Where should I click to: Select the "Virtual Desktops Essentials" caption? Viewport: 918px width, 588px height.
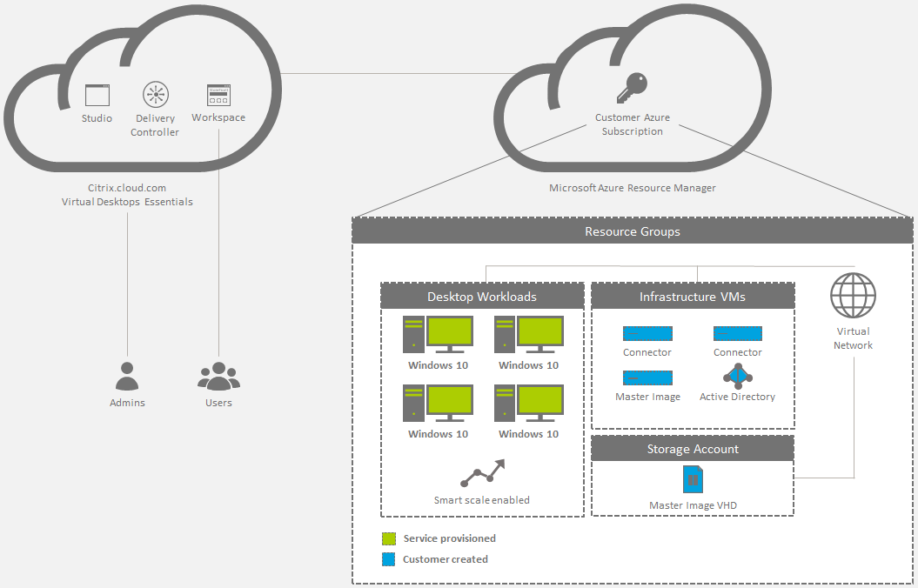(127, 202)
